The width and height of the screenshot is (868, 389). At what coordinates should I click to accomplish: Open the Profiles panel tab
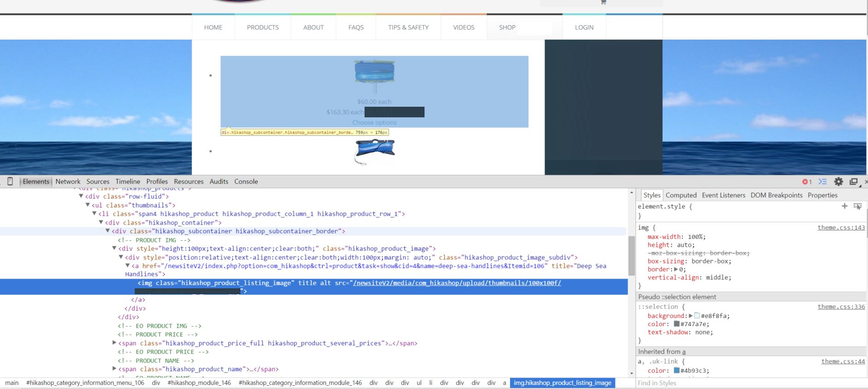click(157, 182)
